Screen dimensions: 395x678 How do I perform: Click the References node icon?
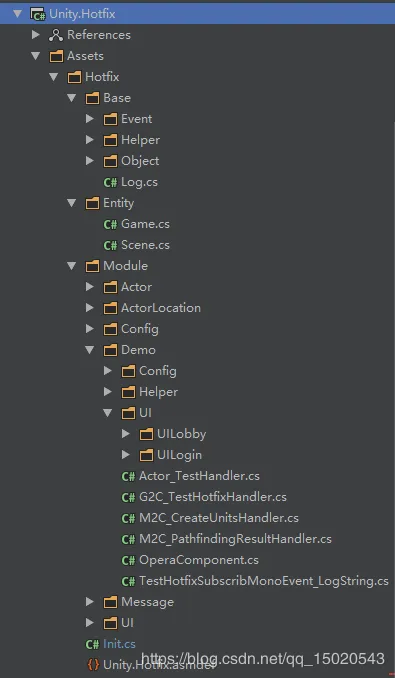56,35
